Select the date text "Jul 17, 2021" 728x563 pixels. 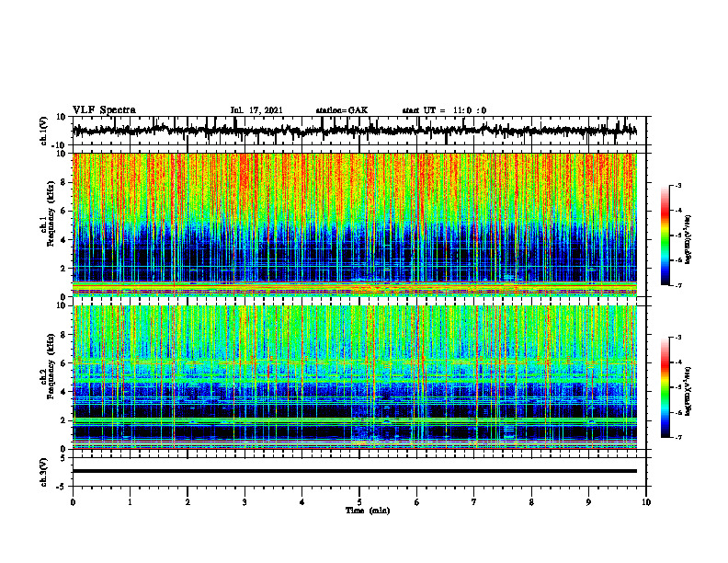pos(256,110)
